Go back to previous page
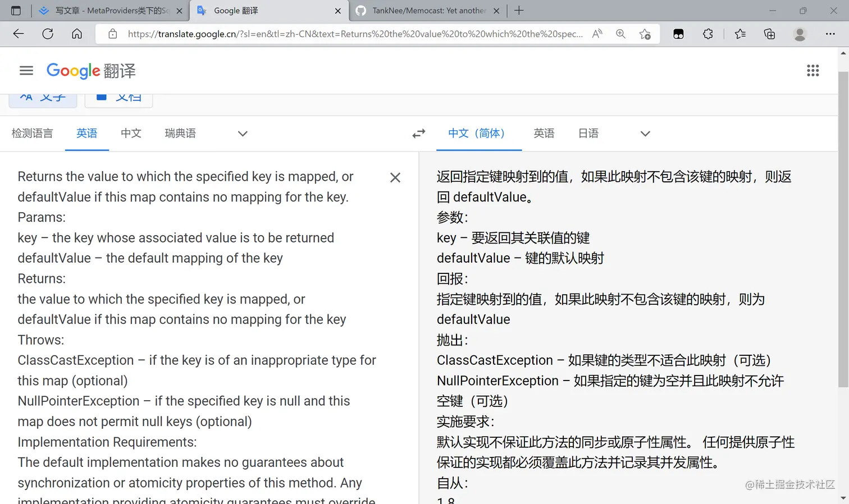This screenshot has width=849, height=504. pyautogui.click(x=19, y=34)
